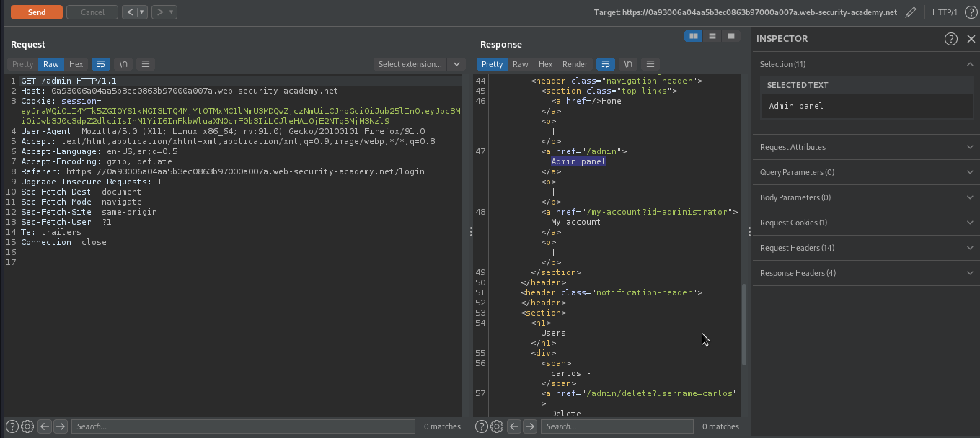The width and height of the screenshot is (980, 438).
Task: Open Response search settings gear
Action: coord(497,426)
